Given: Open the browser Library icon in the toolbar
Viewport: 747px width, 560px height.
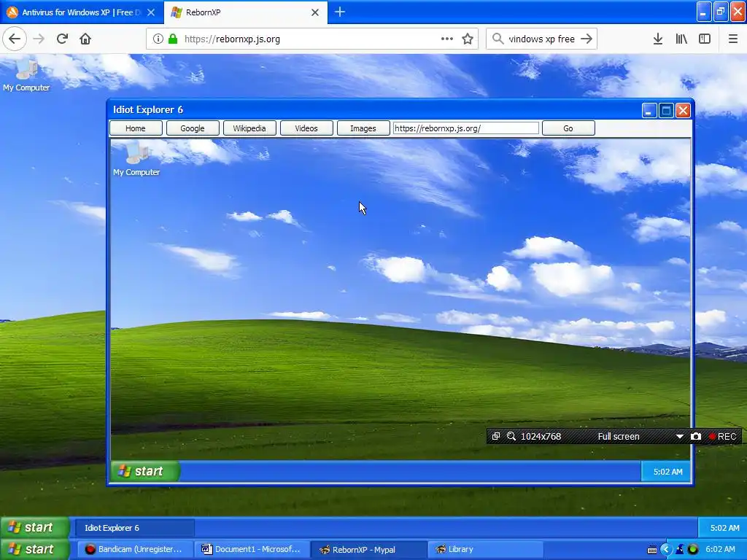Looking at the screenshot, I should 681,39.
